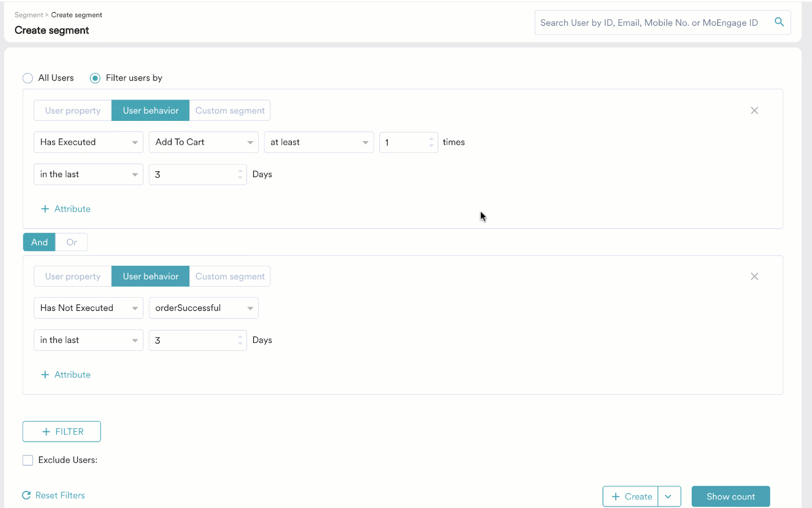The height and width of the screenshot is (508, 812).
Task: Click the Reset Filters link
Action: [x=60, y=495]
